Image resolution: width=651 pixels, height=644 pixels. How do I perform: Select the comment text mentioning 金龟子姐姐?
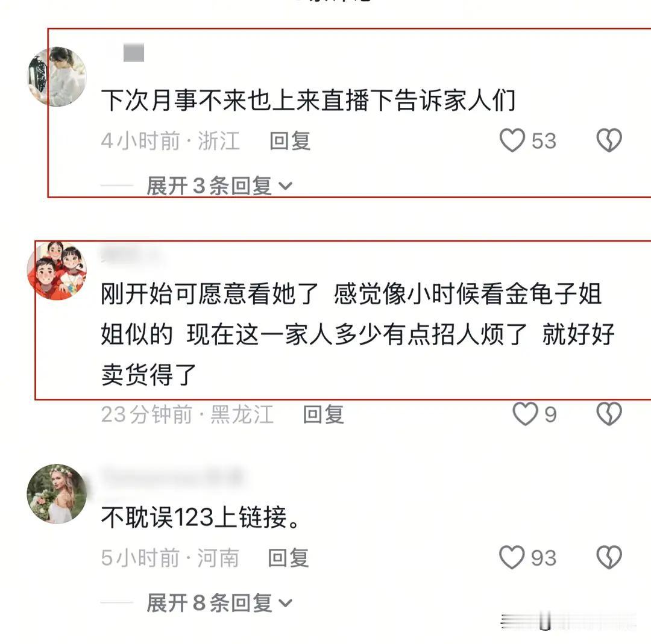click(x=358, y=334)
